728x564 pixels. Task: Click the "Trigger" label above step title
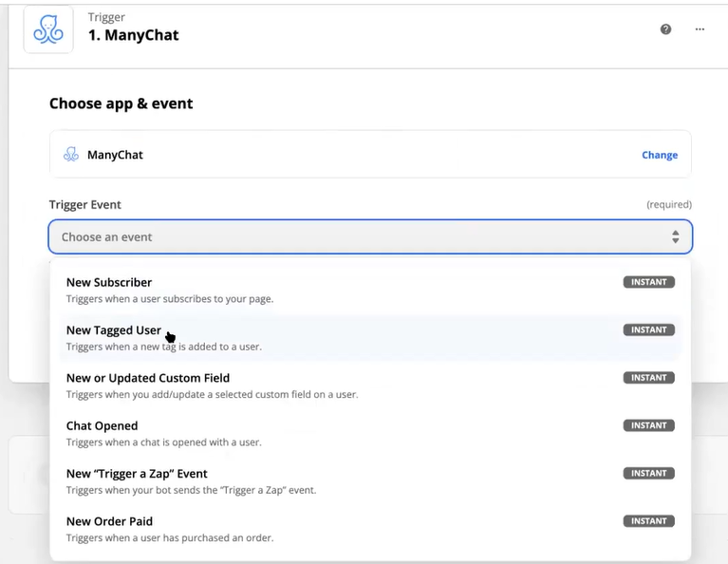coord(106,17)
